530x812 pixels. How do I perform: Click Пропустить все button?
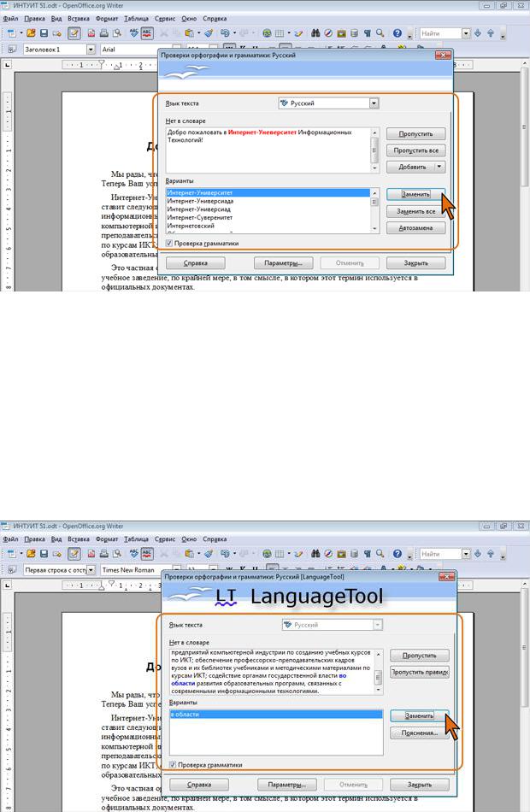click(x=416, y=150)
